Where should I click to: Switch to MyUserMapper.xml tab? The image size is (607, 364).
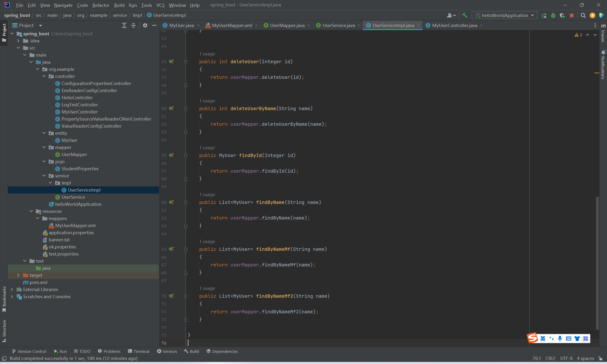tap(232, 25)
